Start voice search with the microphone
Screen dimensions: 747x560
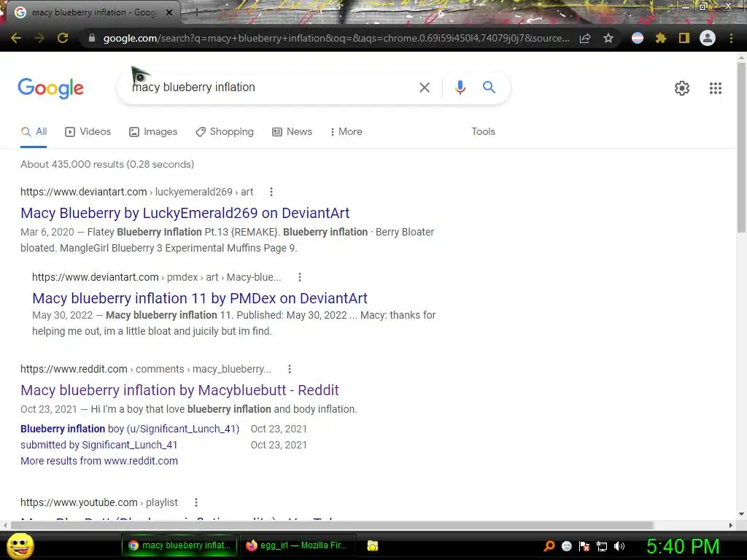(460, 87)
